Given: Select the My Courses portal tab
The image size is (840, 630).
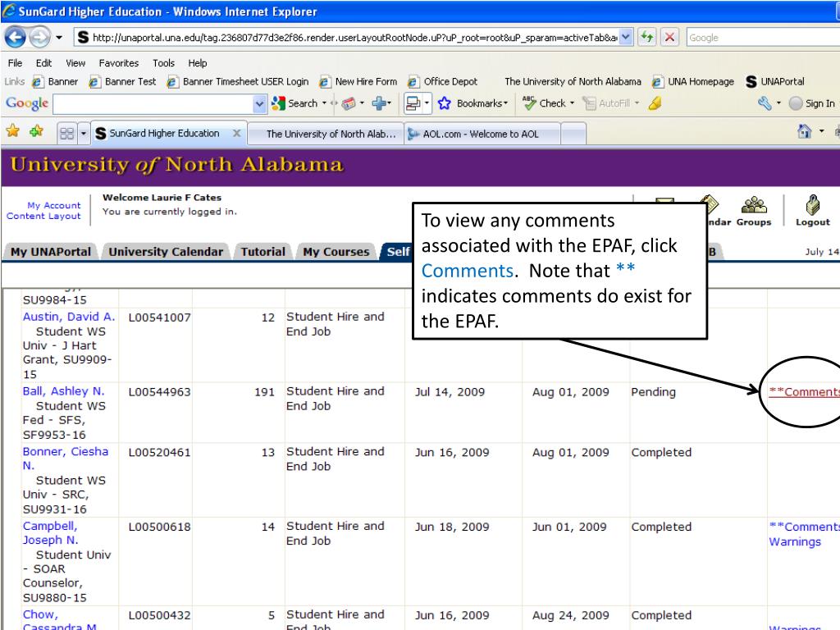Looking at the screenshot, I should tap(336, 252).
